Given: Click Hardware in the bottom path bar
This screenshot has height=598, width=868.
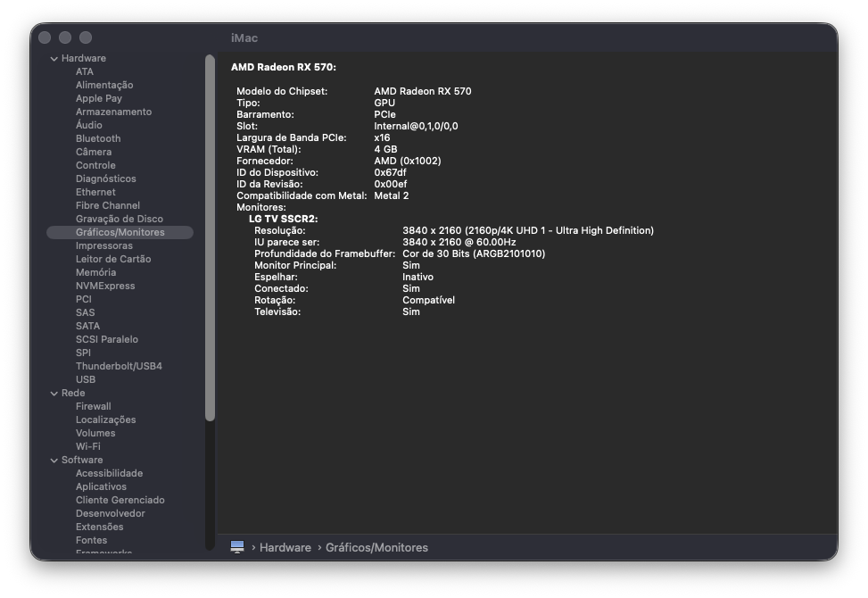Looking at the screenshot, I should coord(285,548).
